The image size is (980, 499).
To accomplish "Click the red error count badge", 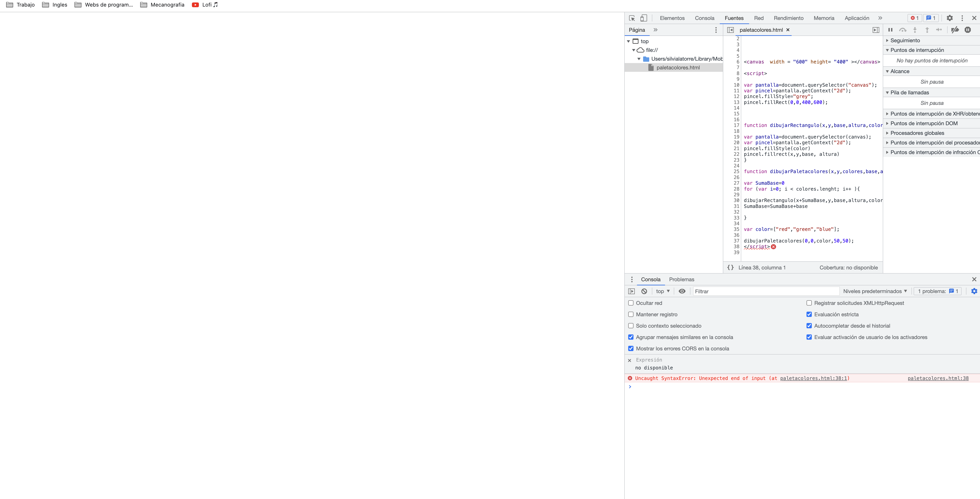I will coord(915,18).
